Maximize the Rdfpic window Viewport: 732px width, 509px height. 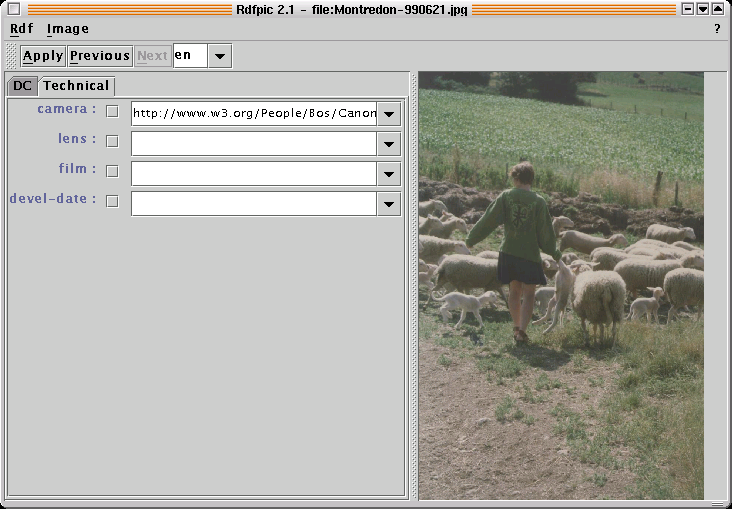pos(717,9)
